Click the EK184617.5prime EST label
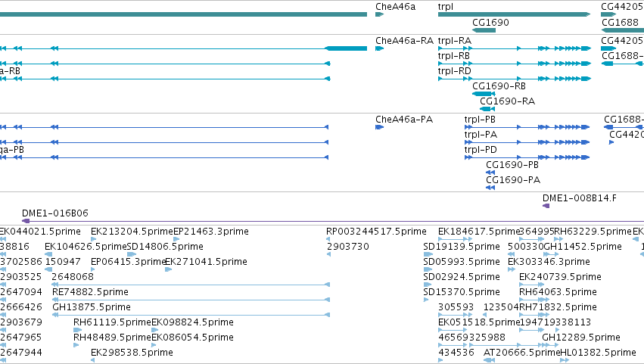 point(479,232)
